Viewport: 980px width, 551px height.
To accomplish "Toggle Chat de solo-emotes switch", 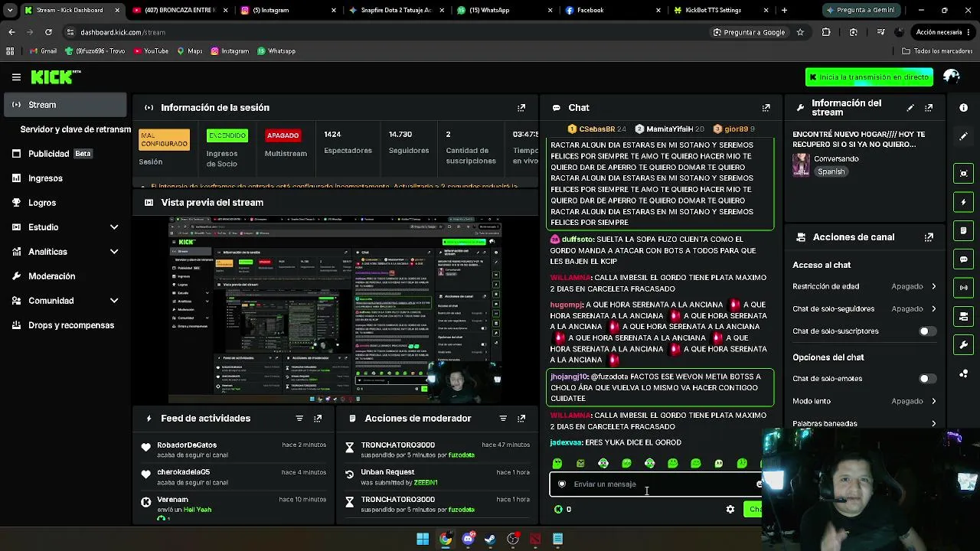I will point(927,379).
